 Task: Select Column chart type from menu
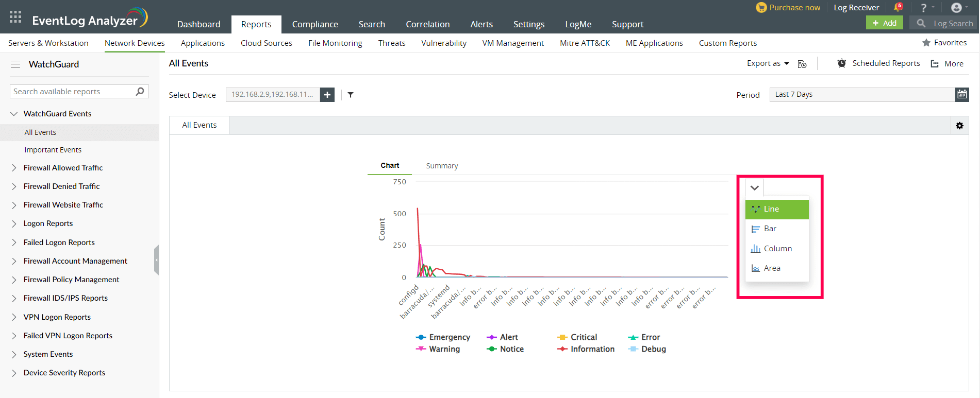point(777,249)
